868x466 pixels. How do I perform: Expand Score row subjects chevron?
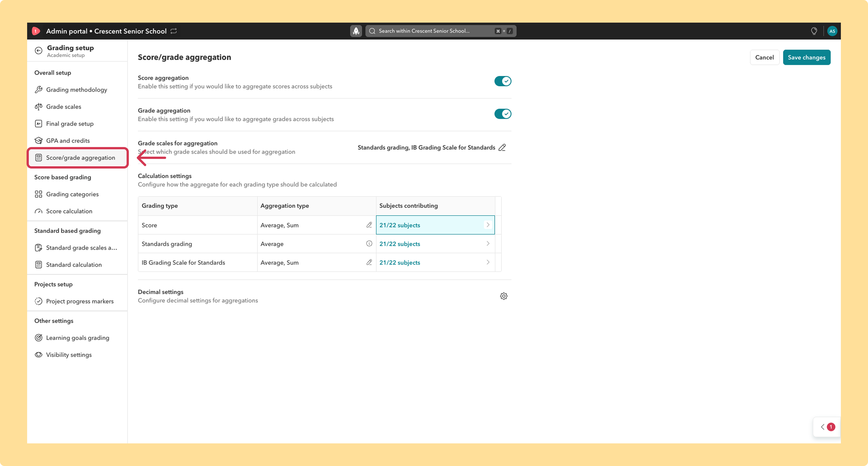[488, 225]
